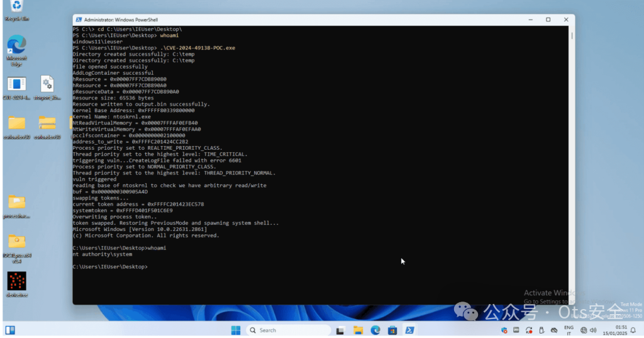Click the 'triggering vuln...CreateLogFile failed' line
644x338 pixels.
pyautogui.click(x=157, y=161)
